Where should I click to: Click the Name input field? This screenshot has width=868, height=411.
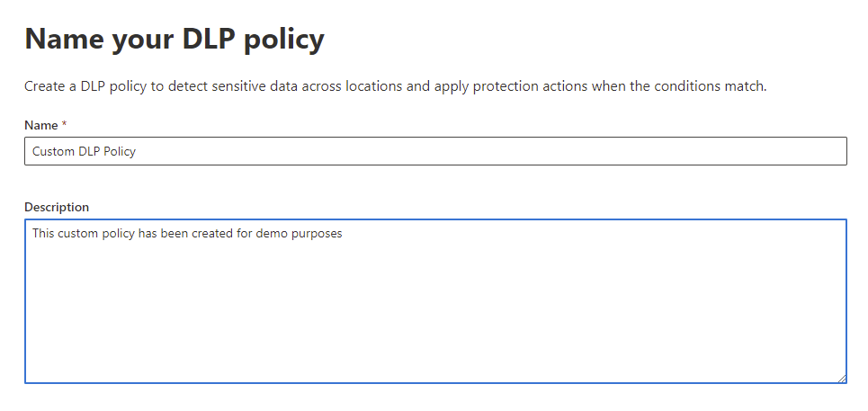(x=435, y=151)
